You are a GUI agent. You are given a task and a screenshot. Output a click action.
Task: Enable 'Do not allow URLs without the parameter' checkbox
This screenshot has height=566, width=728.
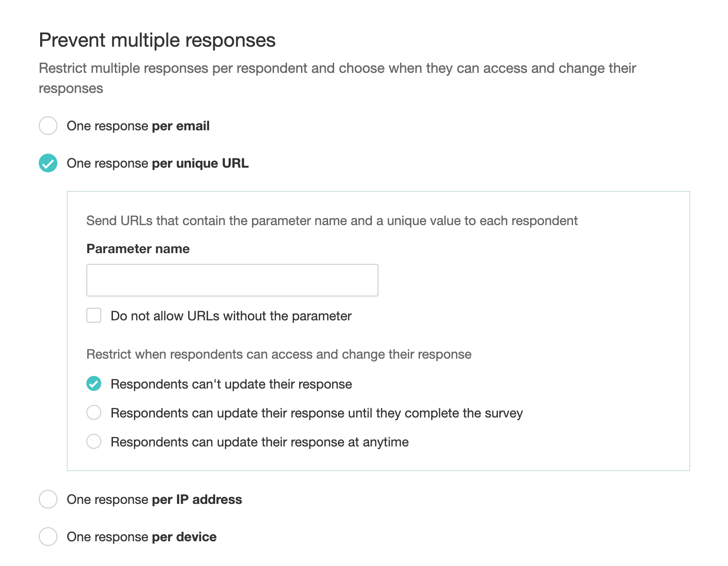(x=94, y=315)
